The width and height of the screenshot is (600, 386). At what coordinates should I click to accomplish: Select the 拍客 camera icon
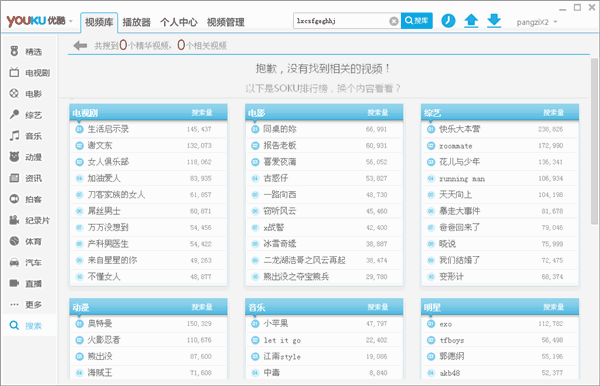(14, 199)
